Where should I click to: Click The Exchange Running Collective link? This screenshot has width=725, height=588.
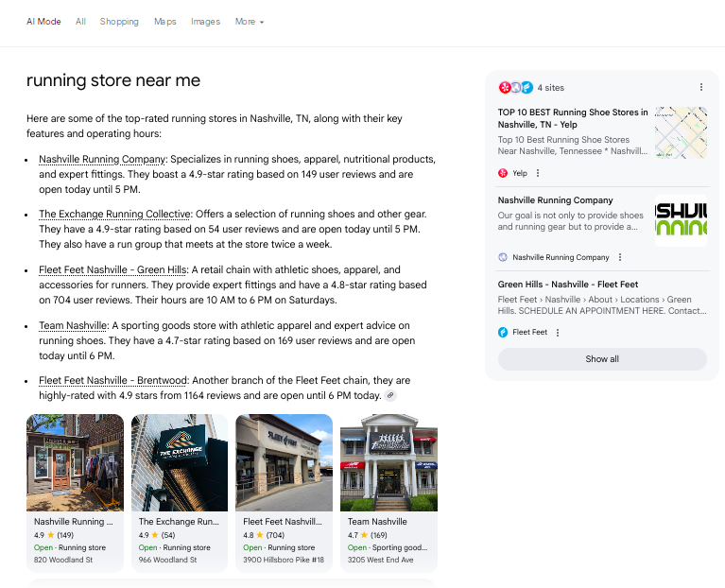pyautogui.click(x=114, y=215)
